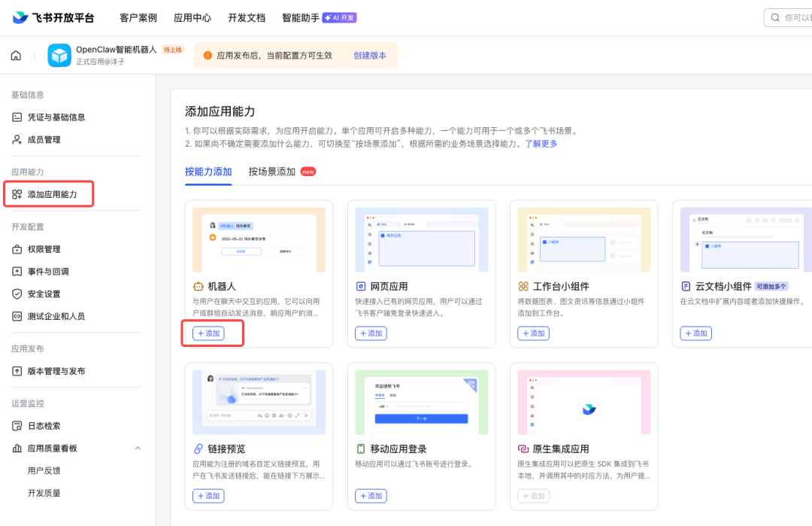
Task: Click the orange warning icon in notice banner
Action: [x=208, y=56]
